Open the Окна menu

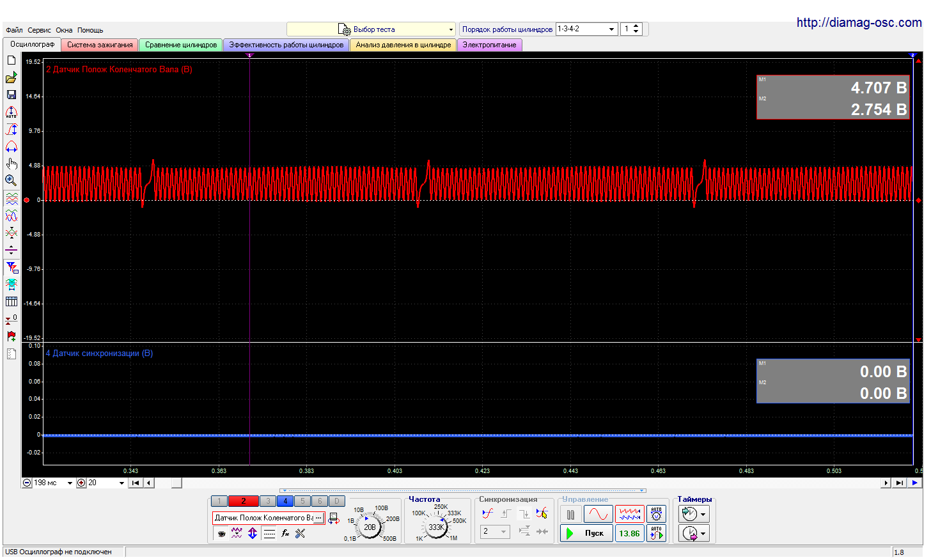coord(64,30)
